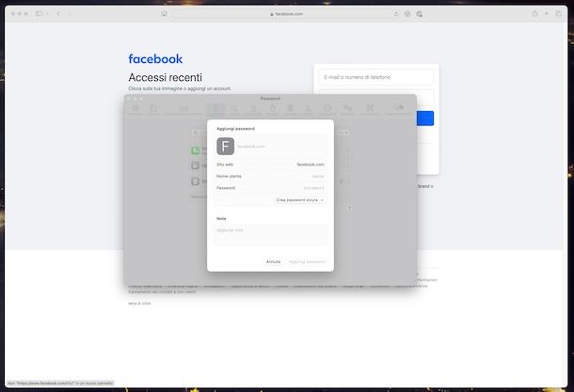Reload the page with the refresh icon
Viewport: 574px width, 392px height.
pos(396,14)
